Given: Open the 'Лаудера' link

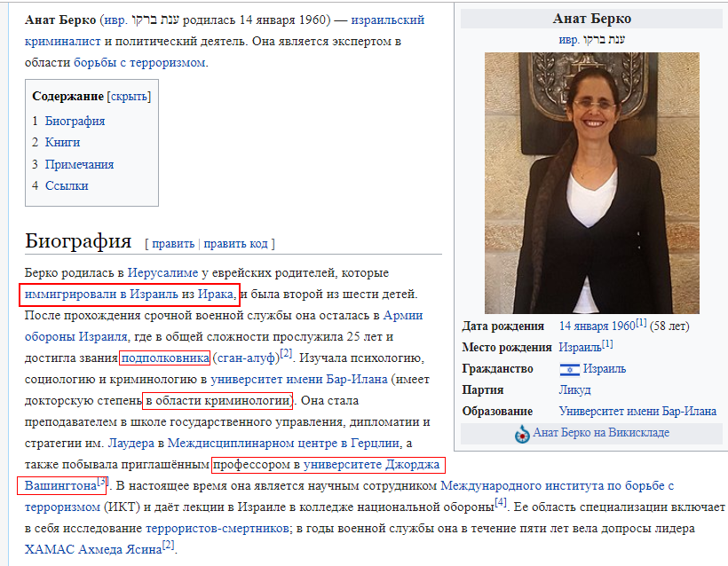Looking at the screenshot, I should point(131,443).
